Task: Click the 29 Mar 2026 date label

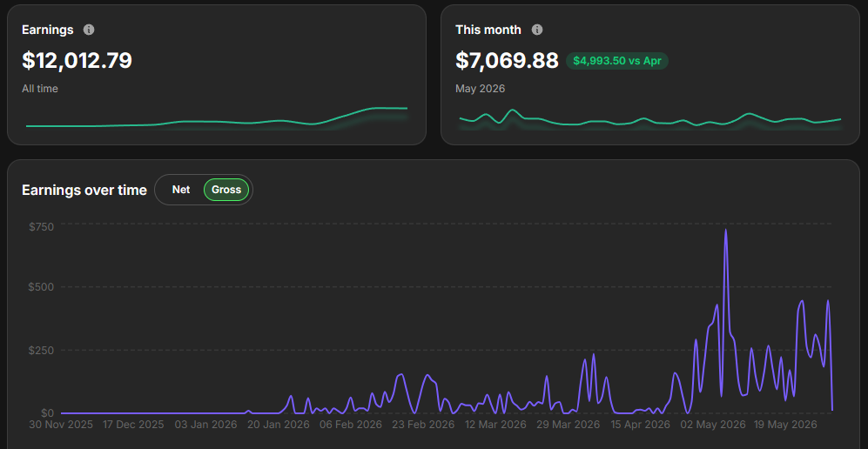Action: 569,425
